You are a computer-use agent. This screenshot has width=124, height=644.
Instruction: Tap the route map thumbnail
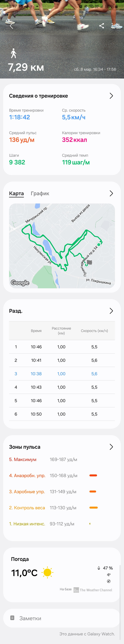coord(62,246)
